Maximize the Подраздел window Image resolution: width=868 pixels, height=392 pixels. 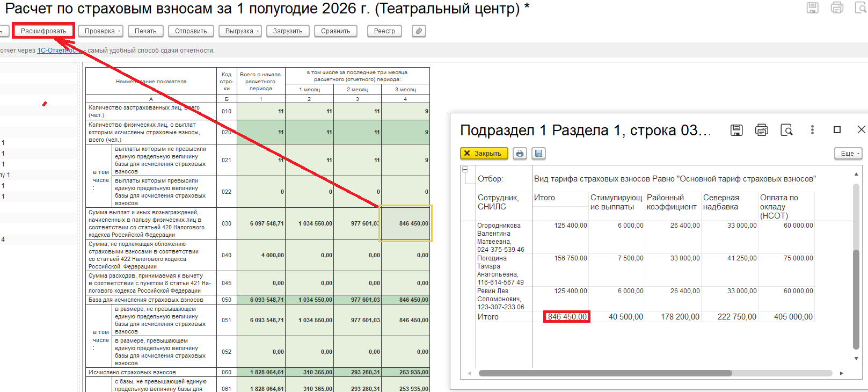click(x=837, y=130)
